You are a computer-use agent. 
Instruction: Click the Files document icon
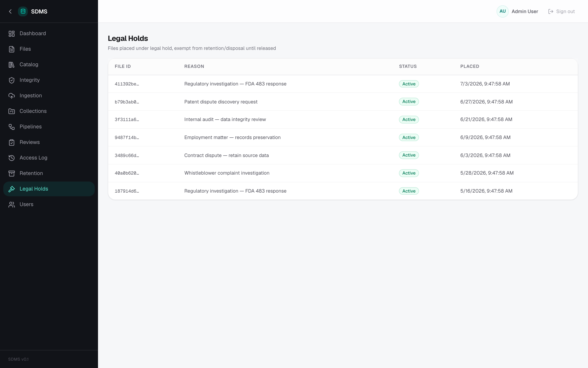pos(12,49)
